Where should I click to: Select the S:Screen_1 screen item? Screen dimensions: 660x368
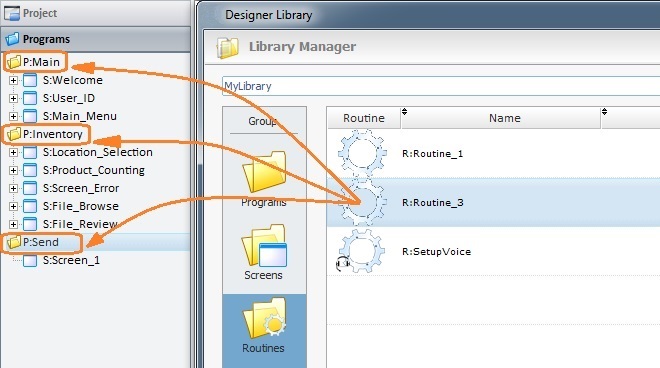point(61,260)
